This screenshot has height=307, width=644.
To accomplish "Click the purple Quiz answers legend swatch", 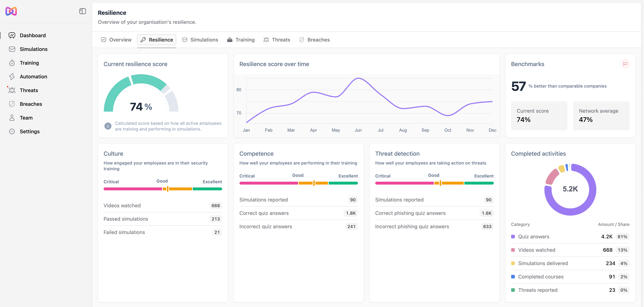I will point(513,237).
